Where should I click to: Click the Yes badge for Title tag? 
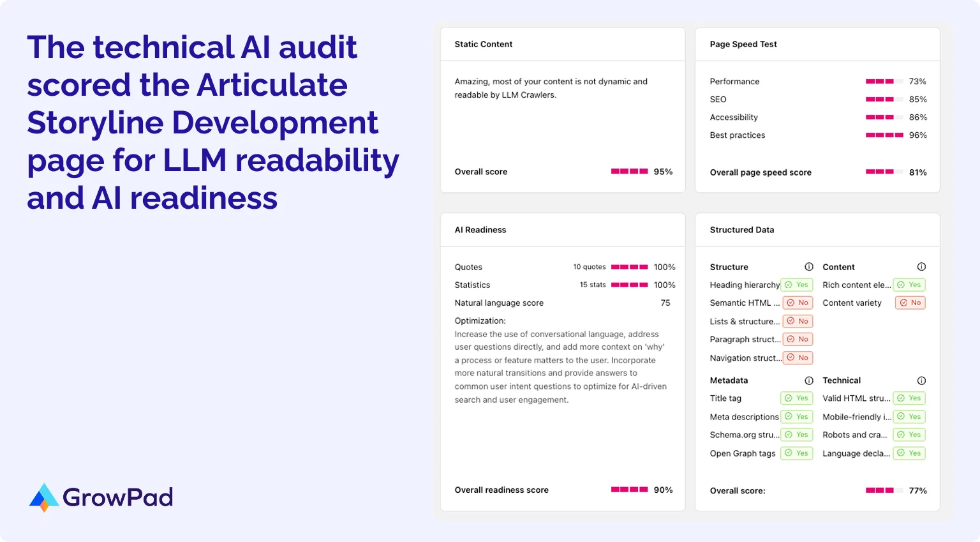[797, 398]
